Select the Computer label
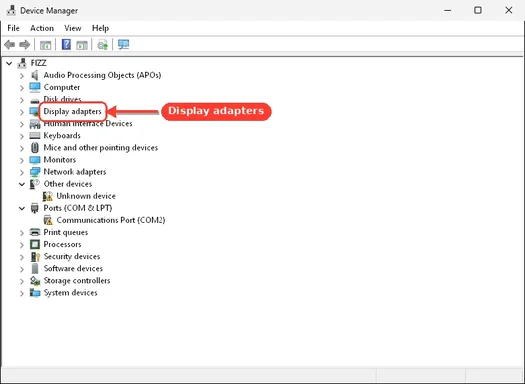This screenshot has width=525, height=384. pyautogui.click(x=62, y=87)
